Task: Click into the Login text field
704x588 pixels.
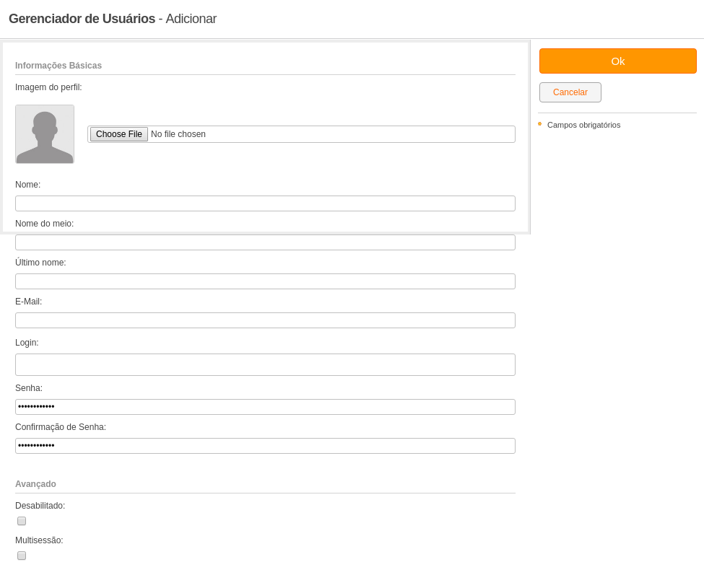Action: click(x=265, y=364)
